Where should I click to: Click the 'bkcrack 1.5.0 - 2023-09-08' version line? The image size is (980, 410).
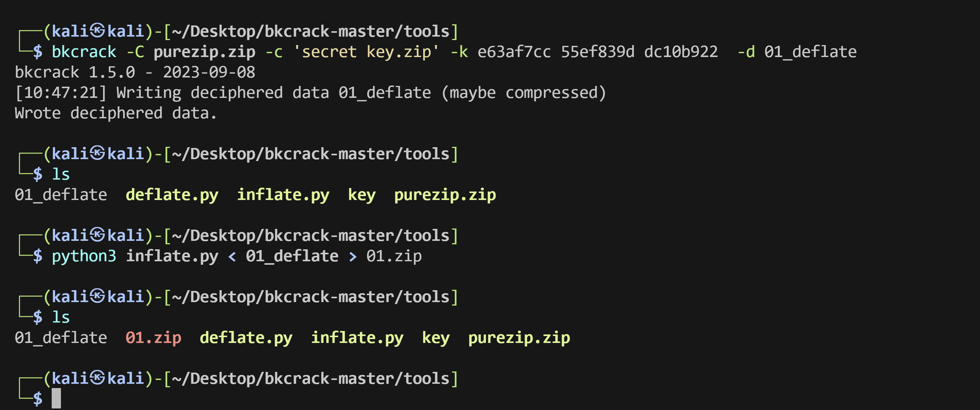[x=135, y=72]
